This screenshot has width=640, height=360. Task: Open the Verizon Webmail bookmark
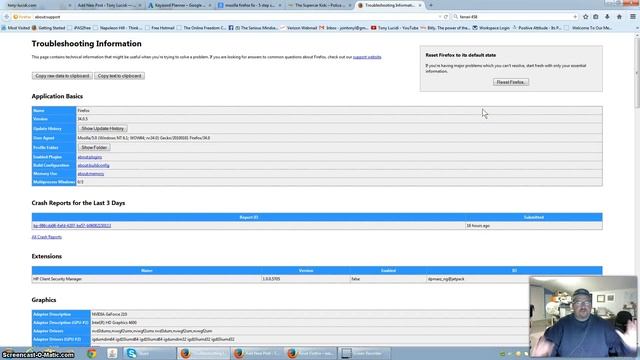click(x=299, y=28)
